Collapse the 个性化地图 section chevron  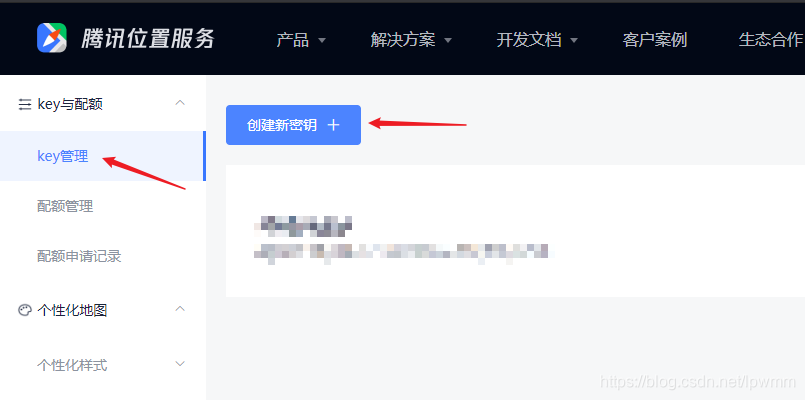(180, 309)
